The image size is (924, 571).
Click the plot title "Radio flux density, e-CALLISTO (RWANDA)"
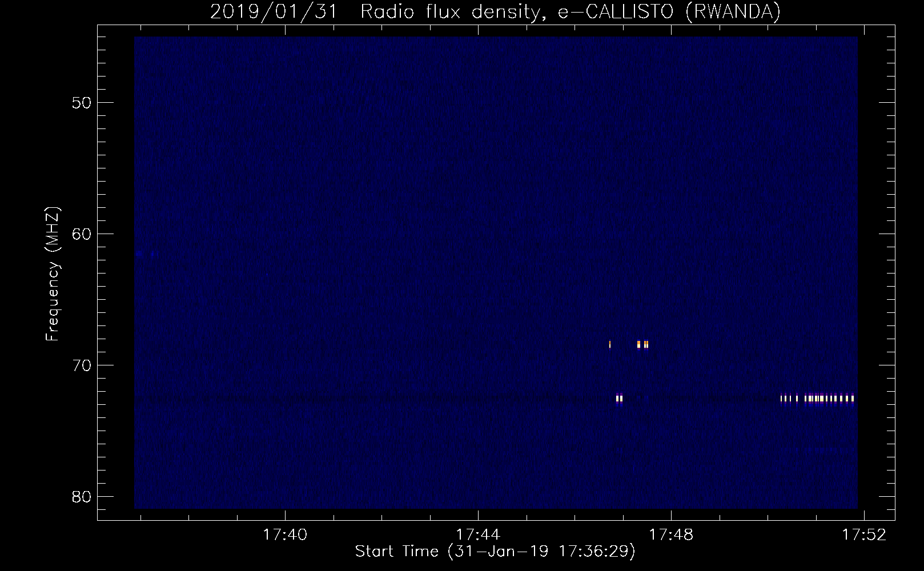tap(571, 11)
